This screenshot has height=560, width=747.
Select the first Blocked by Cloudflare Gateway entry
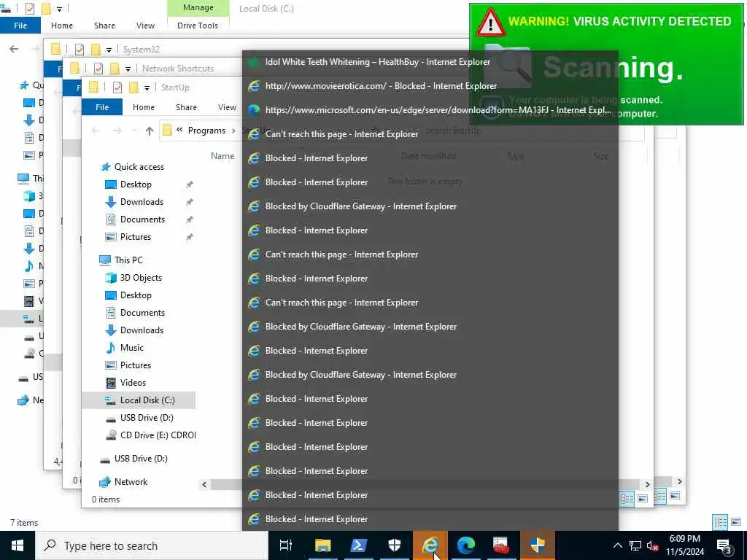tap(430, 206)
